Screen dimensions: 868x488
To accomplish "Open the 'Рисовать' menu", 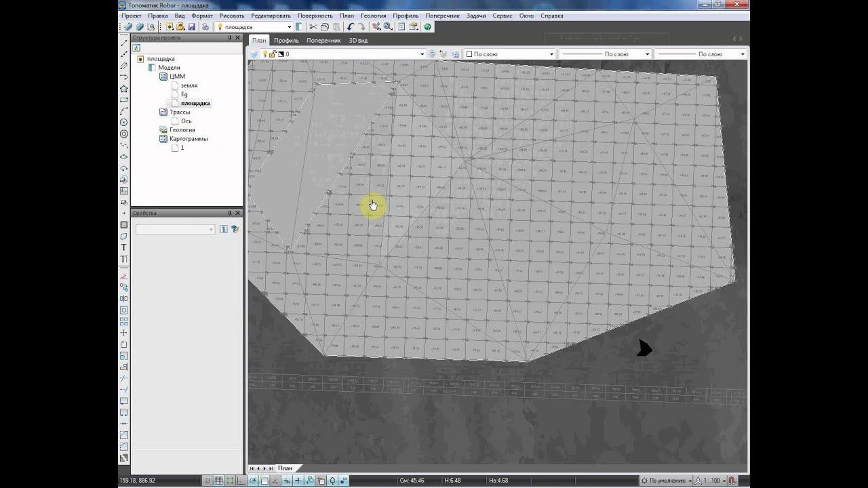I will (232, 16).
